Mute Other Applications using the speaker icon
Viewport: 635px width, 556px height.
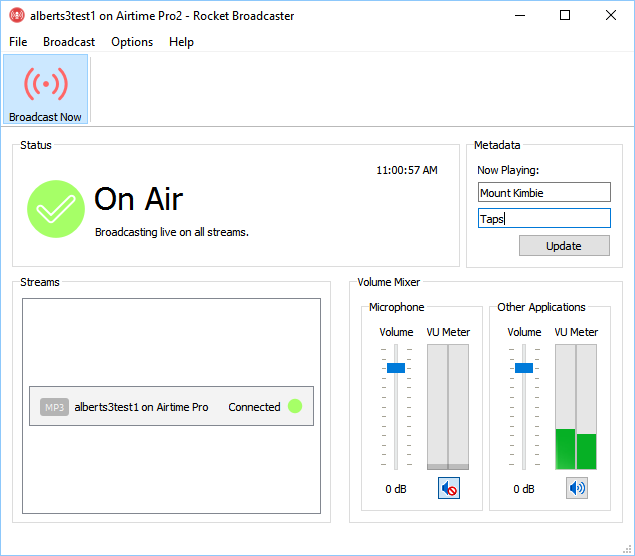pos(577,488)
